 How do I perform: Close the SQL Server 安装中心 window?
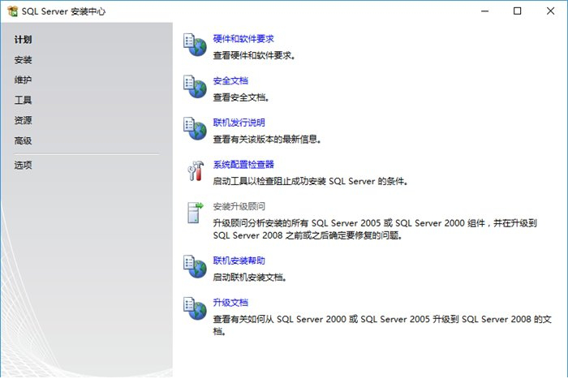550,11
